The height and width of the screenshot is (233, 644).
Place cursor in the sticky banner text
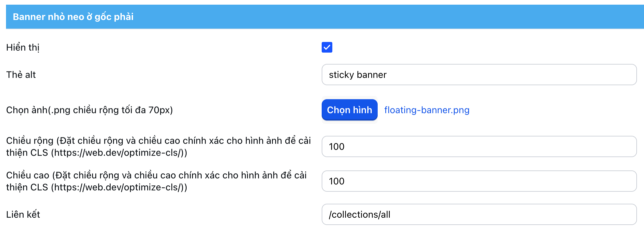357,75
